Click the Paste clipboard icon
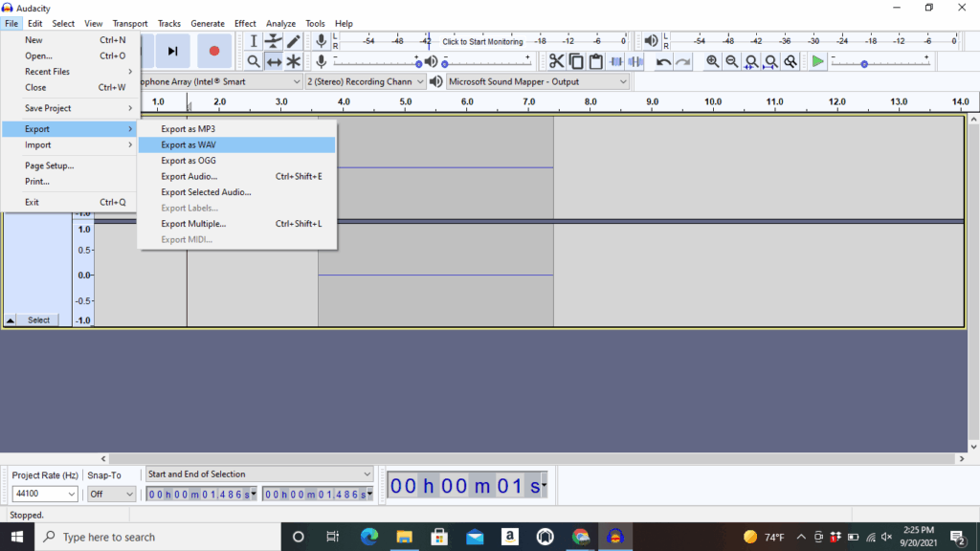The height and width of the screenshot is (551, 980). tap(596, 61)
